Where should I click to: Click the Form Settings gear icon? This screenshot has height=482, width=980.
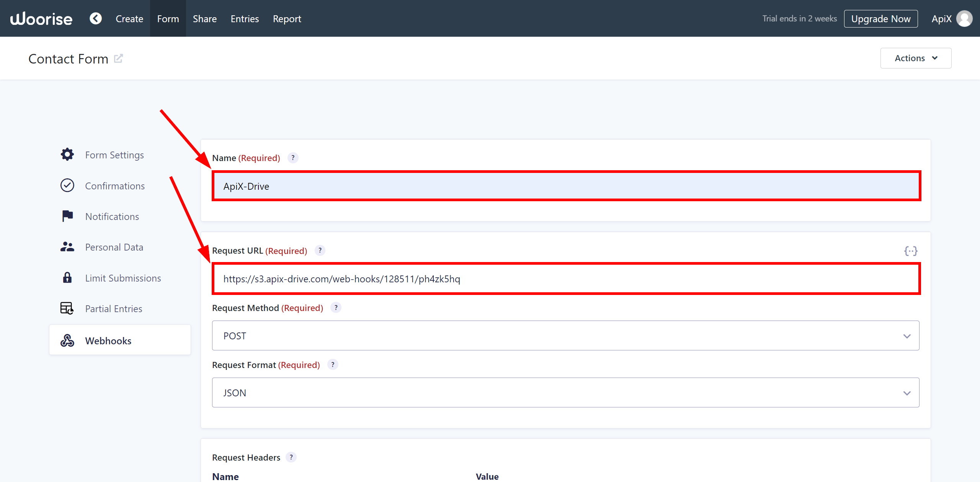67,155
